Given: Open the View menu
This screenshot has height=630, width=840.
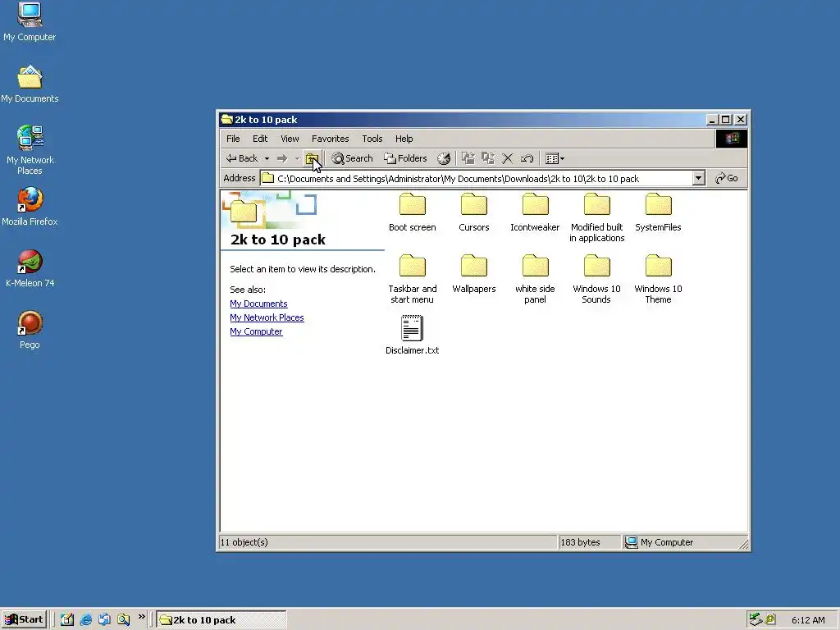Looking at the screenshot, I should [290, 139].
